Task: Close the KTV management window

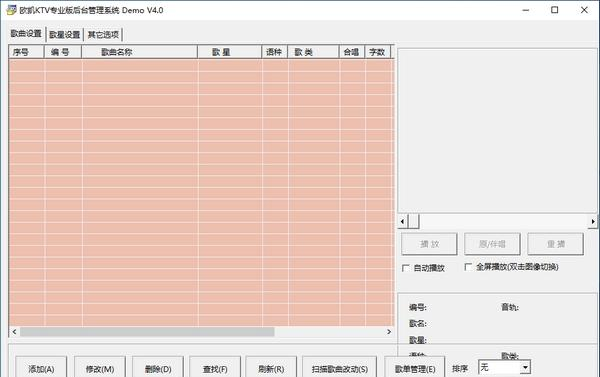Action: 584,10
